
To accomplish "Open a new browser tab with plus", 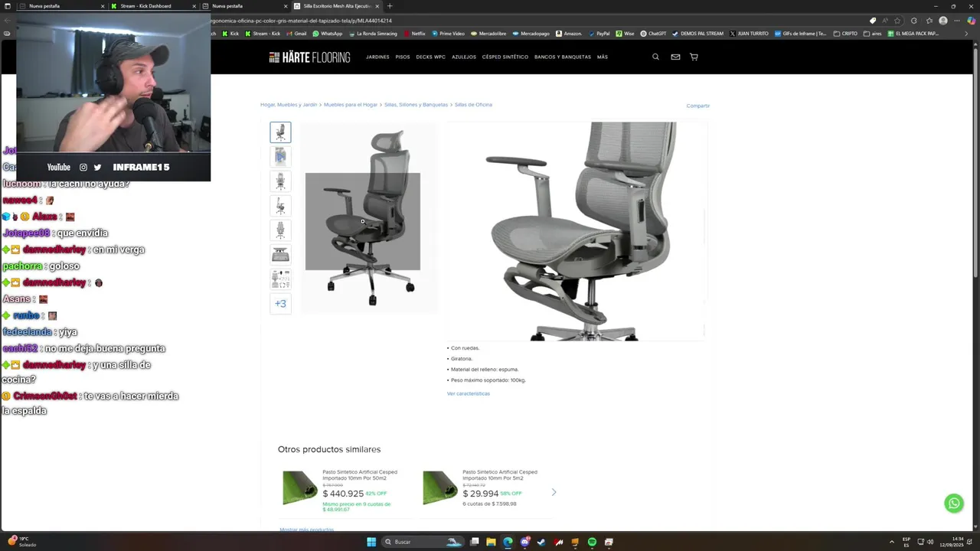I will tap(390, 6).
